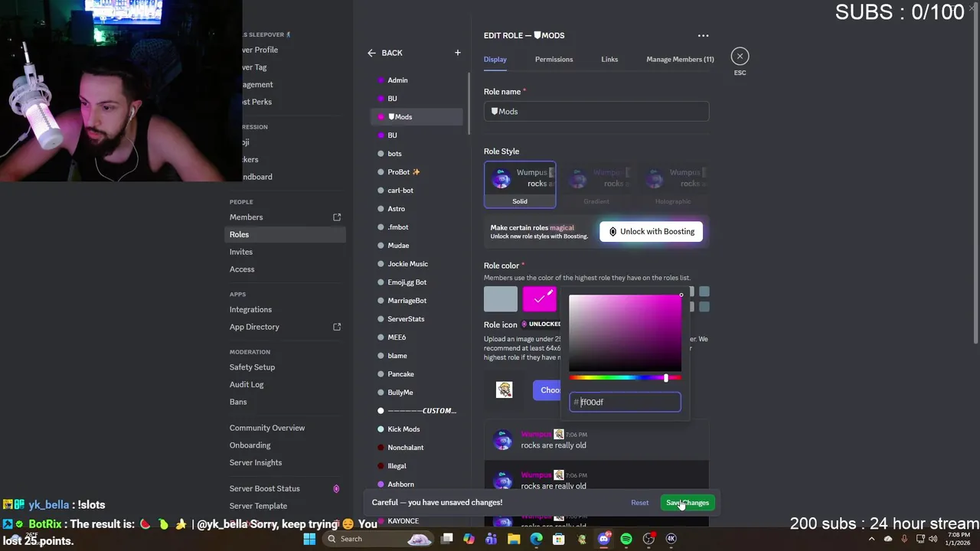Open Microsoft Edge from the taskbar
Image resolution: width=980 pixels, height=551 pixels.
point(536,539)
